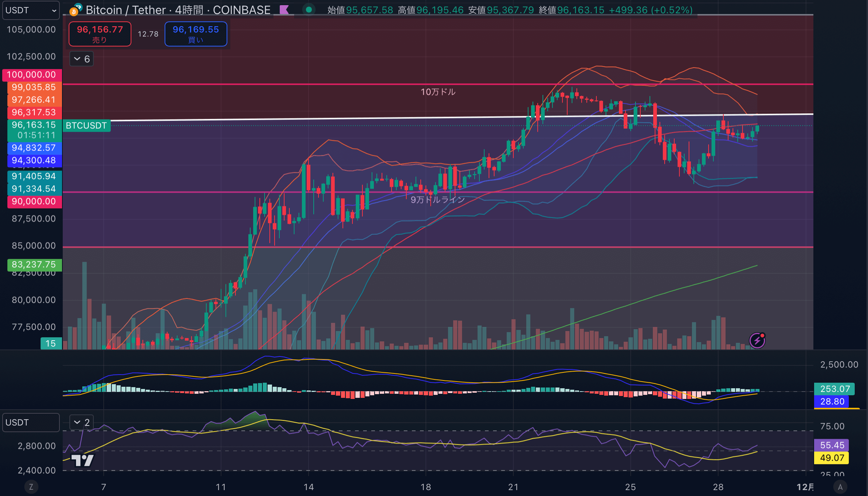Click the 始値 open value 95,657.58
The width and height of the screenshot is (868, 496).
pyautogui.click(x=370, y=10)
